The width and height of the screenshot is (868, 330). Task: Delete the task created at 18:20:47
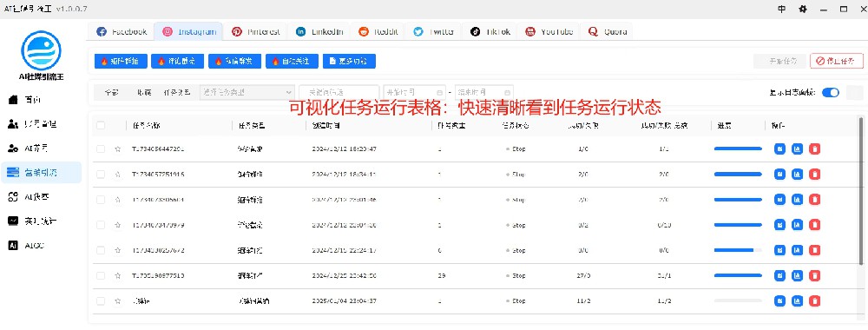814,149
